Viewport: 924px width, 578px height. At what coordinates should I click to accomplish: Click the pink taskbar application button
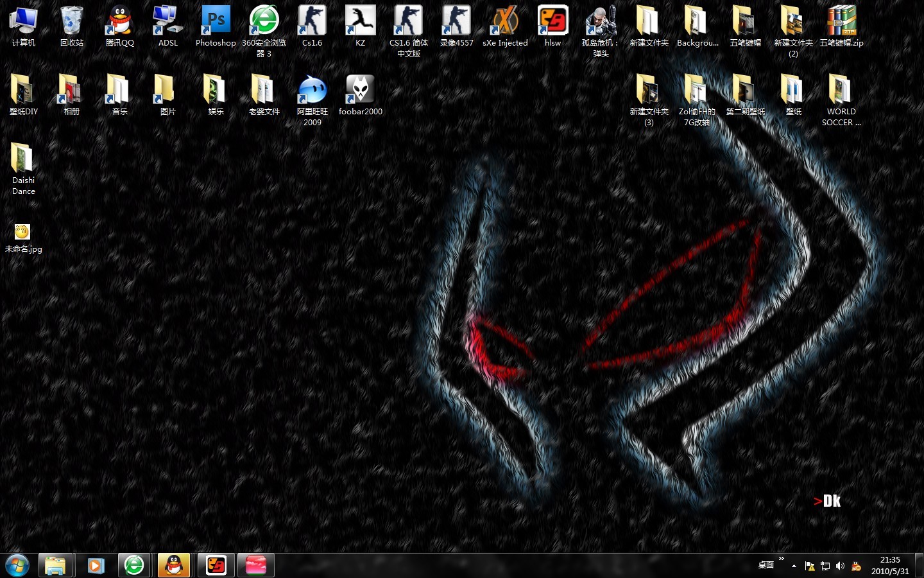[256, 565]
